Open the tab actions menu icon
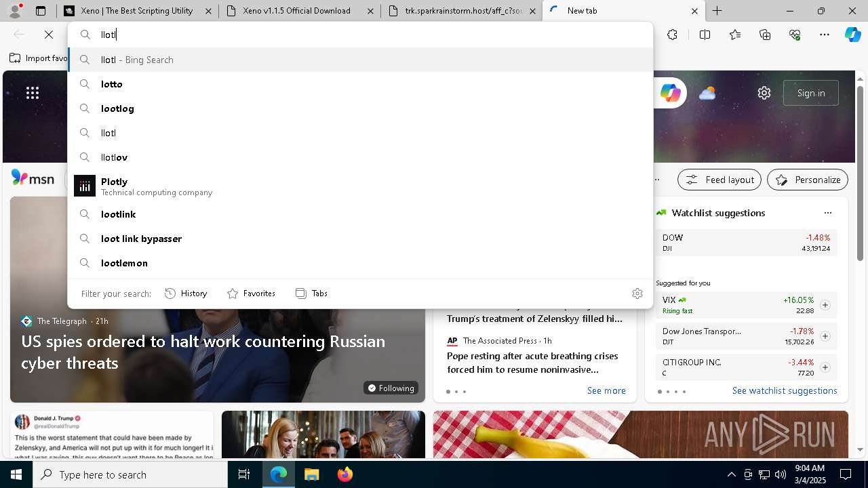The height and width of the screenshot is (488, 868). tap(41, 11)
